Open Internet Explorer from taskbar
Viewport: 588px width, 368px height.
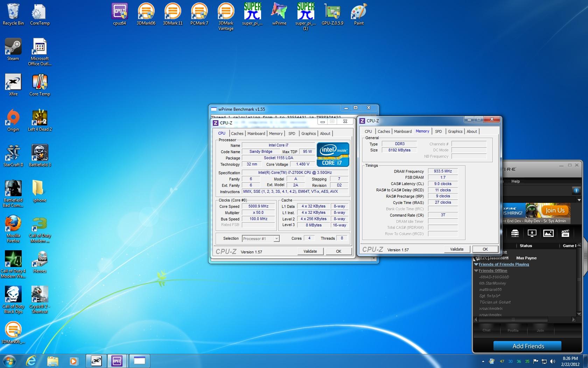pyautogui.click(x=31, y=361)
